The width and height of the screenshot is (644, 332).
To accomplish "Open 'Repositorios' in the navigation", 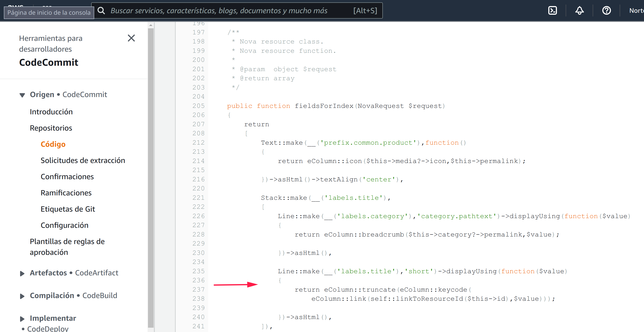I will pos(51,128).
